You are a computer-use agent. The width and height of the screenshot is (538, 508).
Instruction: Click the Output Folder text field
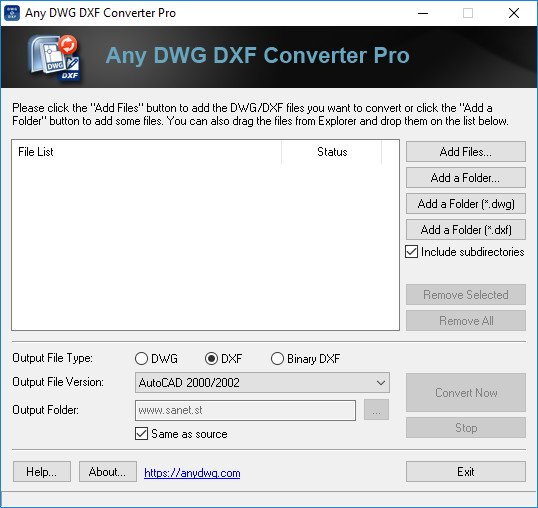pos(245,410)
